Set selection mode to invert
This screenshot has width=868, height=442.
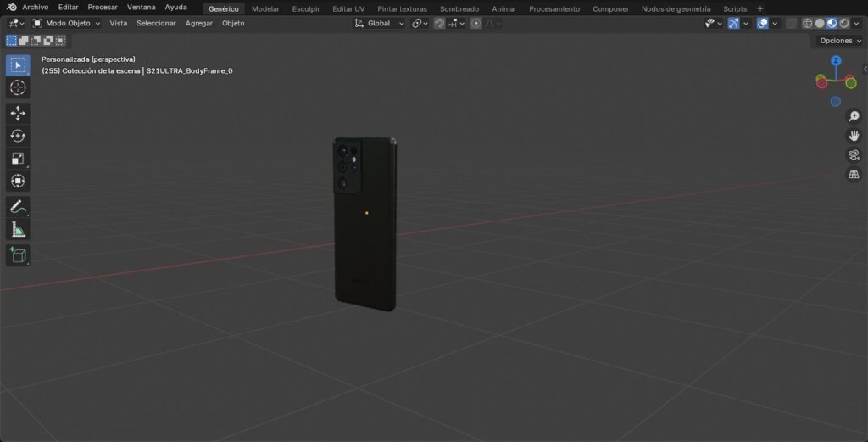click(47, 41)
